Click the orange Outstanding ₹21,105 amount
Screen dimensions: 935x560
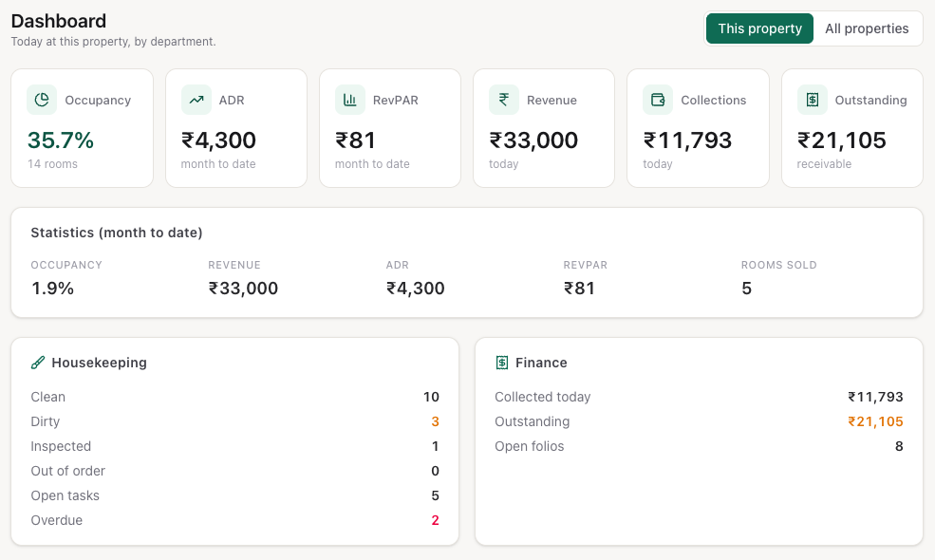click(x=875, y=421)
